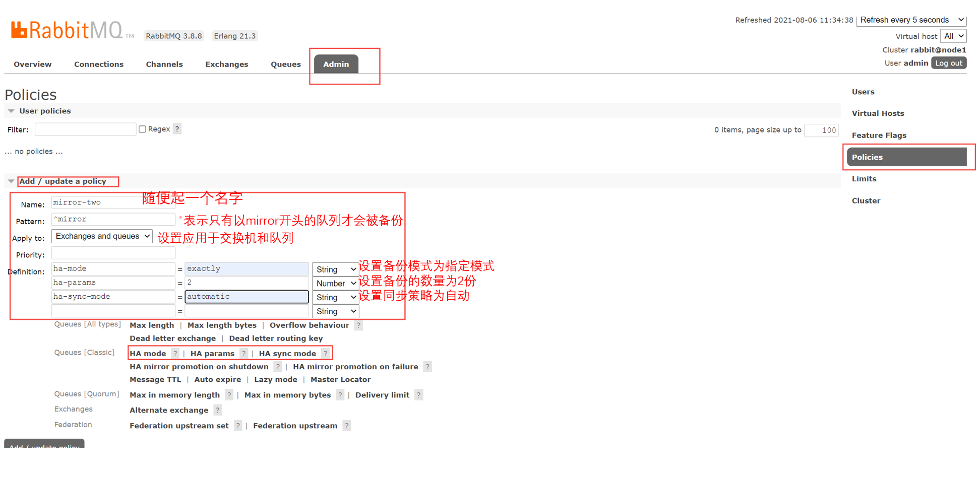The height and width of the screenshot is (482, 980).
Task: Insert Message TTL definition key
Action: coord(155,380)
